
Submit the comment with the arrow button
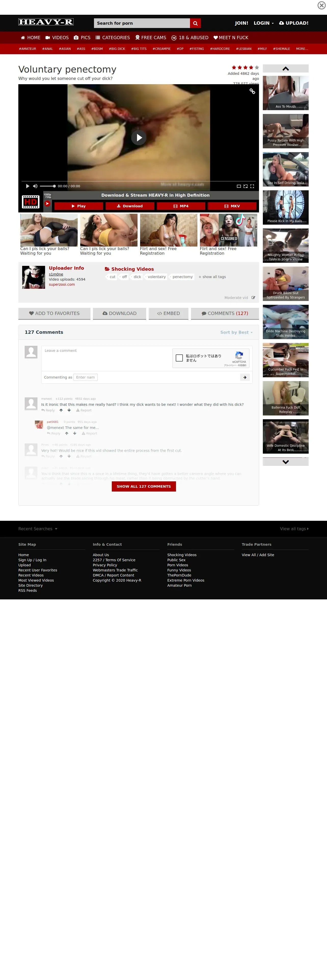pos(245,377)
